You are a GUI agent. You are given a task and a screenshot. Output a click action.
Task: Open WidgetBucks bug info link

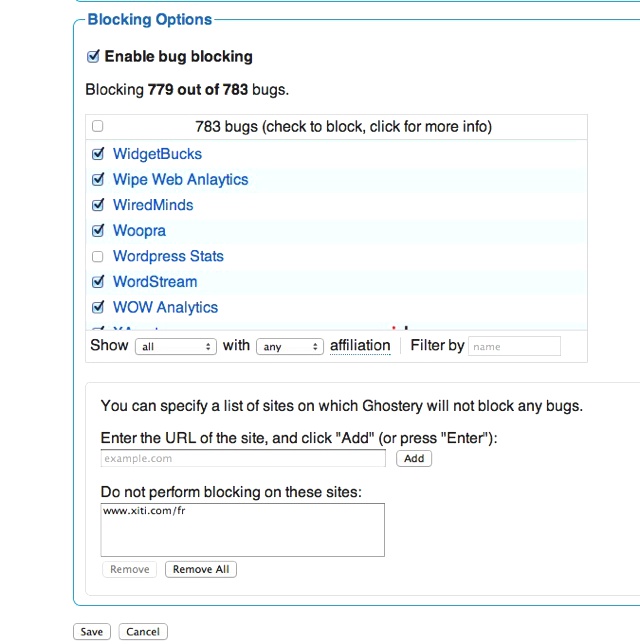point(157,154)
